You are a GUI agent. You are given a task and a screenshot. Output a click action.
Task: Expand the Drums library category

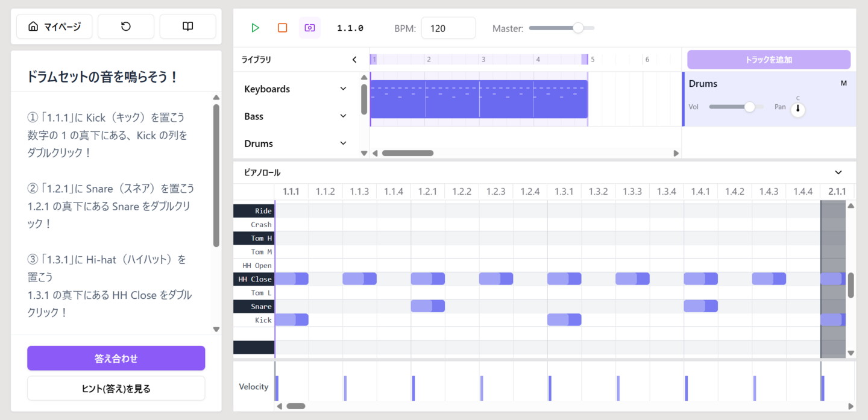[343, 143]
